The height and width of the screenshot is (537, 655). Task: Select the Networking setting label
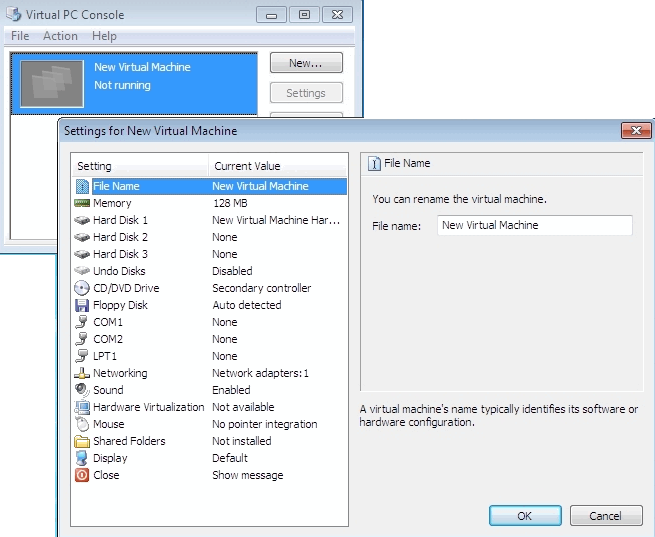tap(120, 373)
